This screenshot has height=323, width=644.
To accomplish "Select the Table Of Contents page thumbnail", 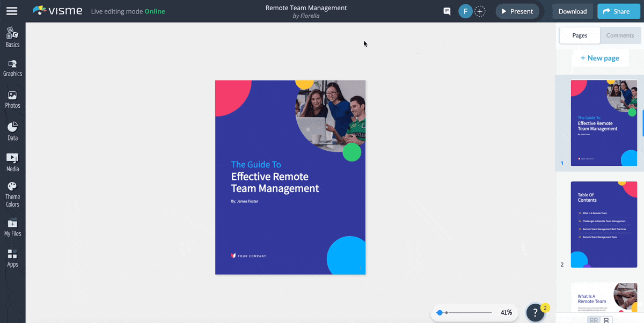I will point(604,224).
